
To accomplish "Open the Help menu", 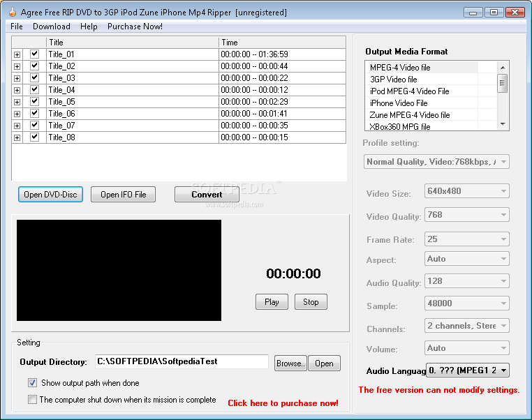I will pyautogui.click(x=89, y=27).
